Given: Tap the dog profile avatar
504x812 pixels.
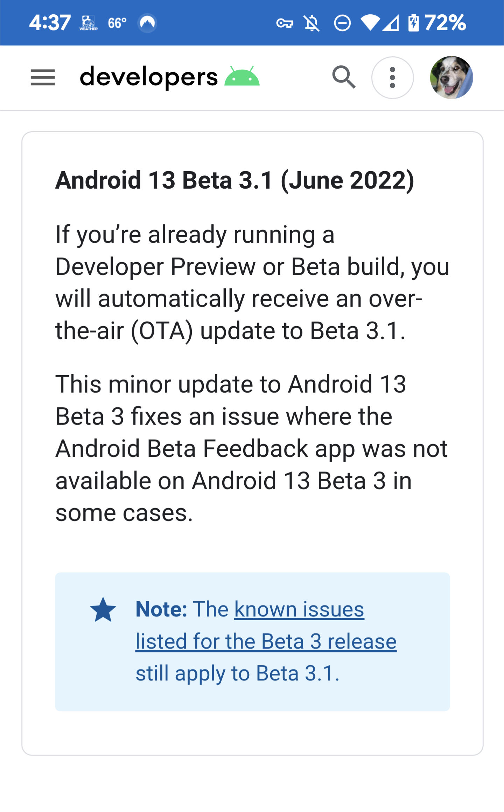Looking at the screenshot, I should pos(451,77).
